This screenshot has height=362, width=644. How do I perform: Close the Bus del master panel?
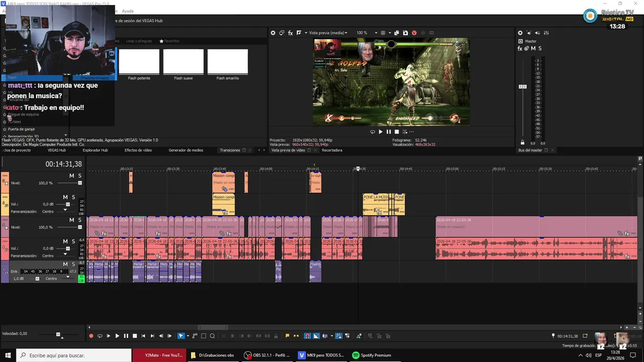click(x=552, y=150)
